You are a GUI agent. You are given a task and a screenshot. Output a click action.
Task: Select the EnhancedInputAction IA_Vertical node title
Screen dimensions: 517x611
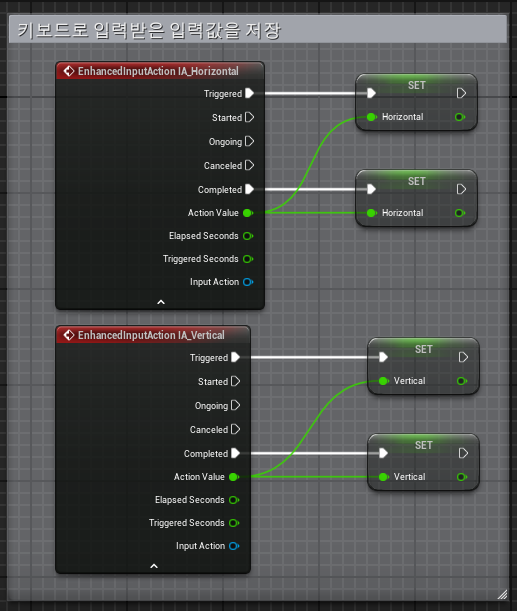151,335
